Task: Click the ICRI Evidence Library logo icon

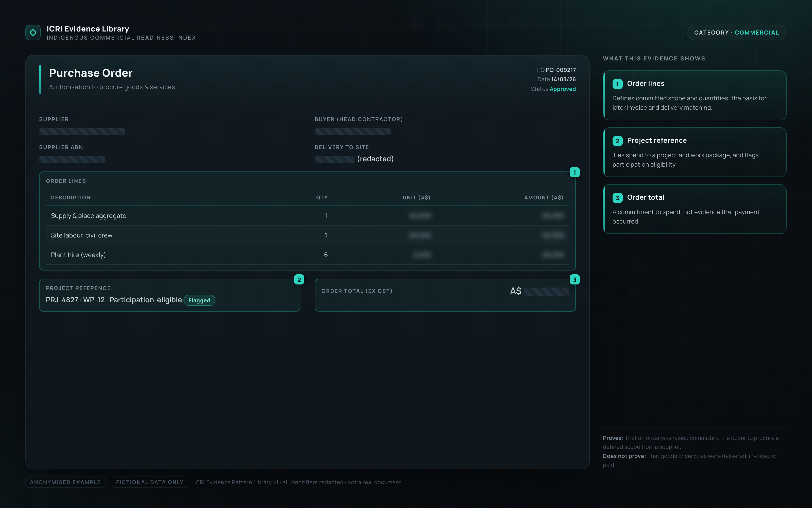Action: (33, 33)
